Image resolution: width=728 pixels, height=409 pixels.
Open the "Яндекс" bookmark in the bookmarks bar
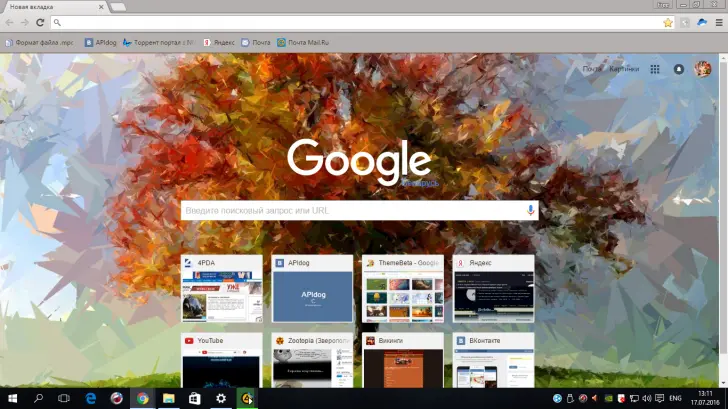coord(220,42)
